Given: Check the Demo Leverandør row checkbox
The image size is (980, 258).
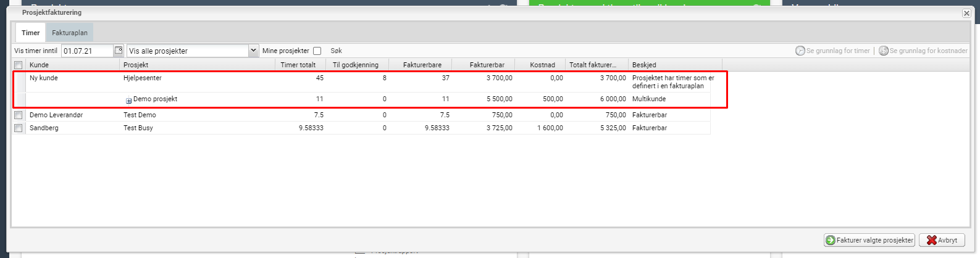Looking at the screenshot, I should point(19,115).
